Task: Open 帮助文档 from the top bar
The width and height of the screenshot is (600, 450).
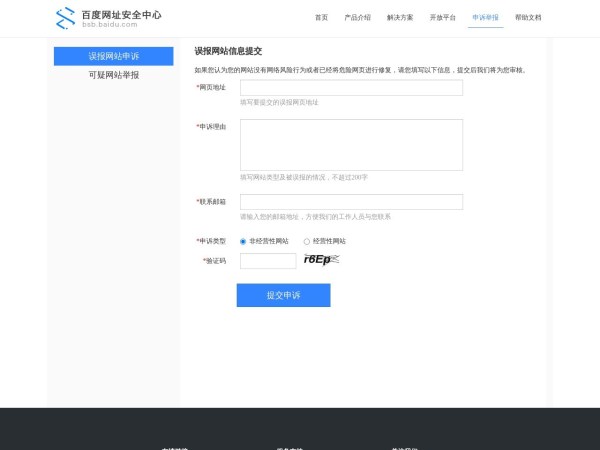Action: coord(528,18)
